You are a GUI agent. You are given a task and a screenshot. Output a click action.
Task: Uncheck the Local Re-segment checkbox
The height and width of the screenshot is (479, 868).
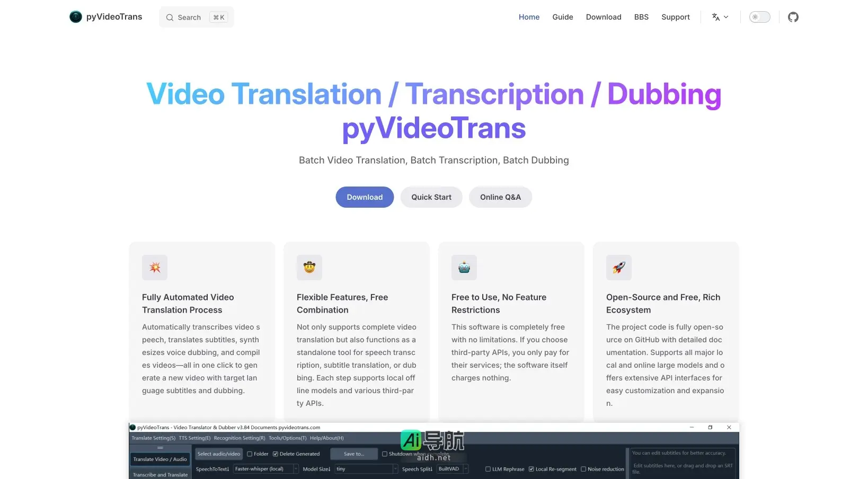(x=532, y=469)
